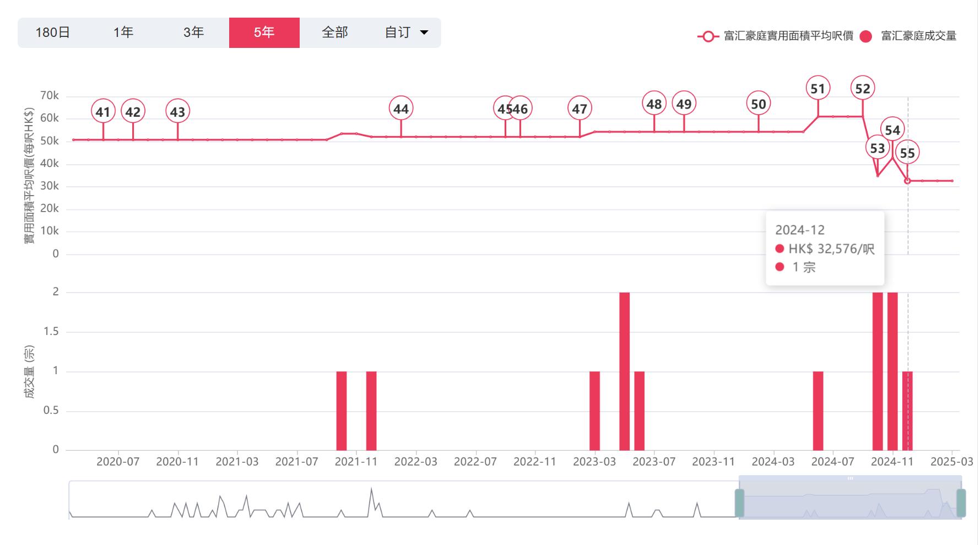980x545 pixels.
Task: Click transaction marker 54
Action: tap(892, 130)
